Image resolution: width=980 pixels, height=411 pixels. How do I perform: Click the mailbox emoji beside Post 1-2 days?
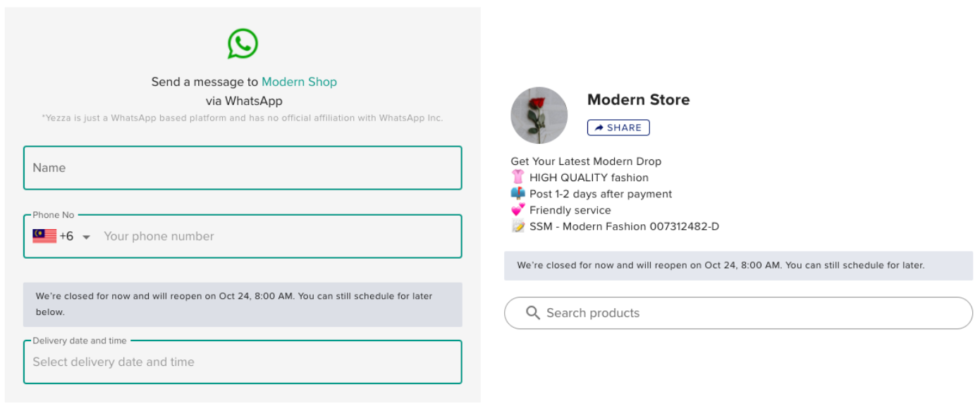tap(518, 193)
